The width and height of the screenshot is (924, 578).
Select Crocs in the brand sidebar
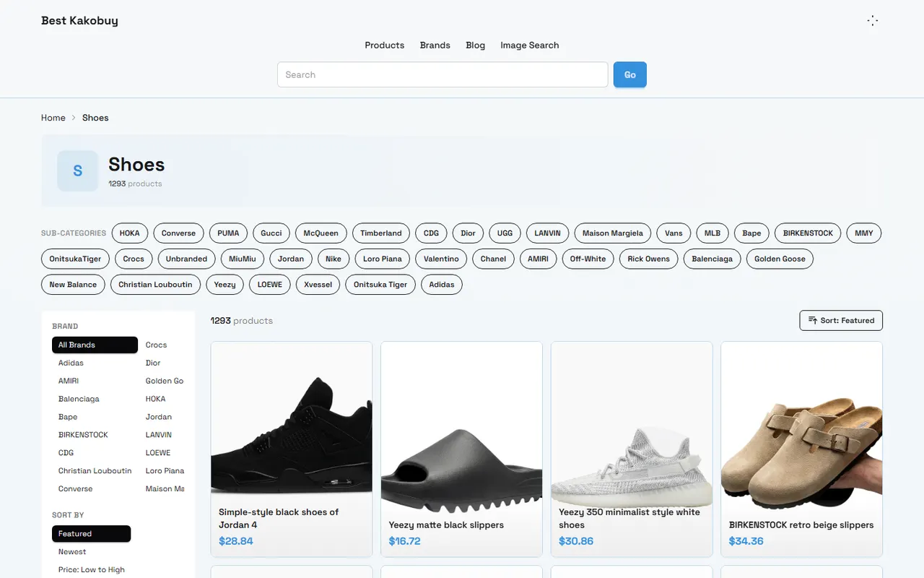pyautogui.click(x=162, y=345)
